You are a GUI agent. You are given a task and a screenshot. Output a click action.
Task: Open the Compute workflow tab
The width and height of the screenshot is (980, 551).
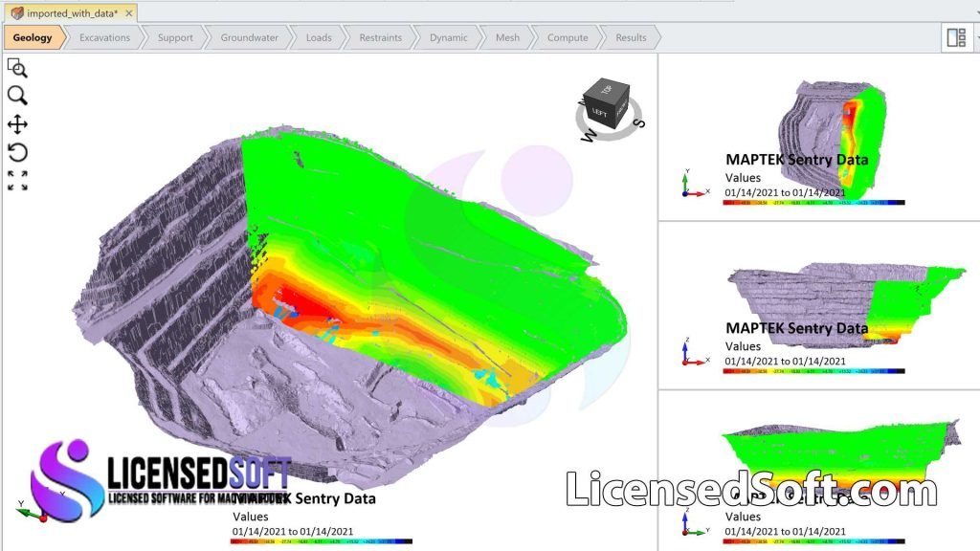pyautogui.click(x=568, y=37)
